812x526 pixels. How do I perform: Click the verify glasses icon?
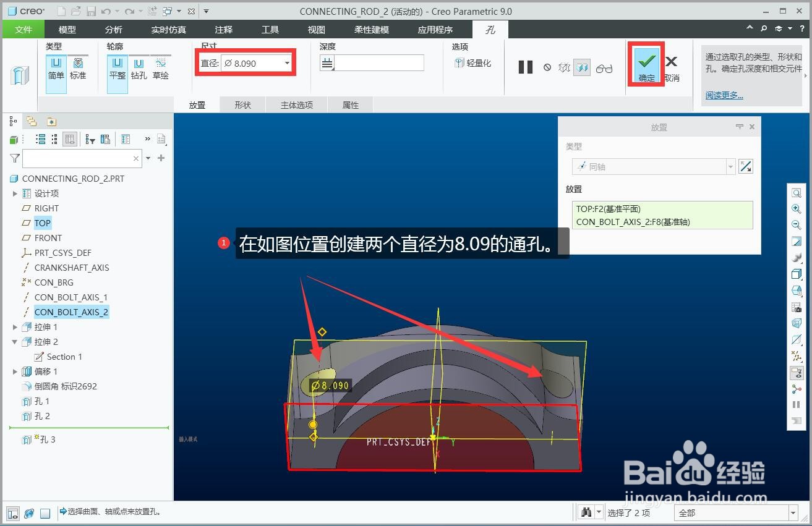(604, 68)
